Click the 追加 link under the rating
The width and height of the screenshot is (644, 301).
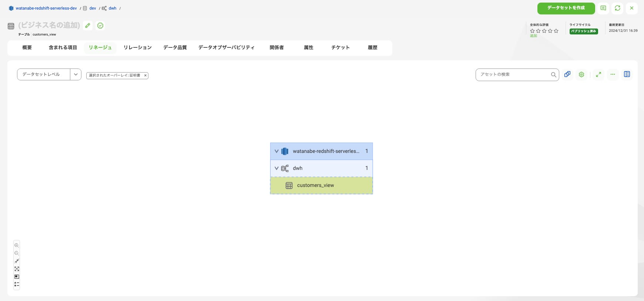pos(533,36)
